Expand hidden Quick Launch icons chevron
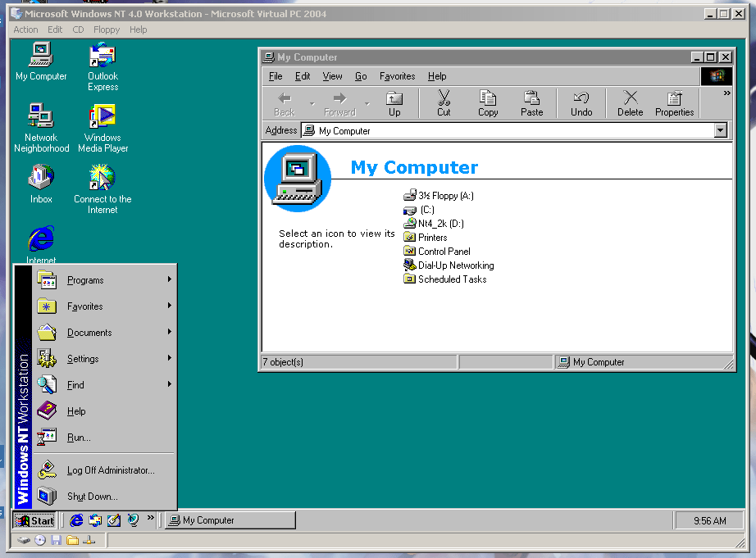This screenshot has width=756, height=558. pyautogui.click(x=150, y=518)
